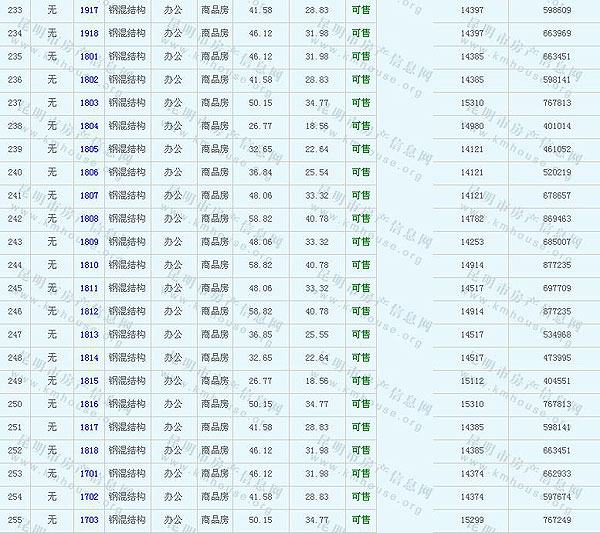Click 可售 status for room 1810
Screen dimensions: 600x533
pyautogui.click(x=360, y=265)
